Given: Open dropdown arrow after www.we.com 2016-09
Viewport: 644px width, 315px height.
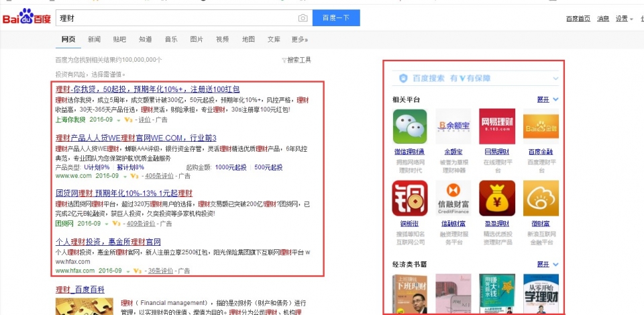Looking at the screenshot, I should (125, 177).
